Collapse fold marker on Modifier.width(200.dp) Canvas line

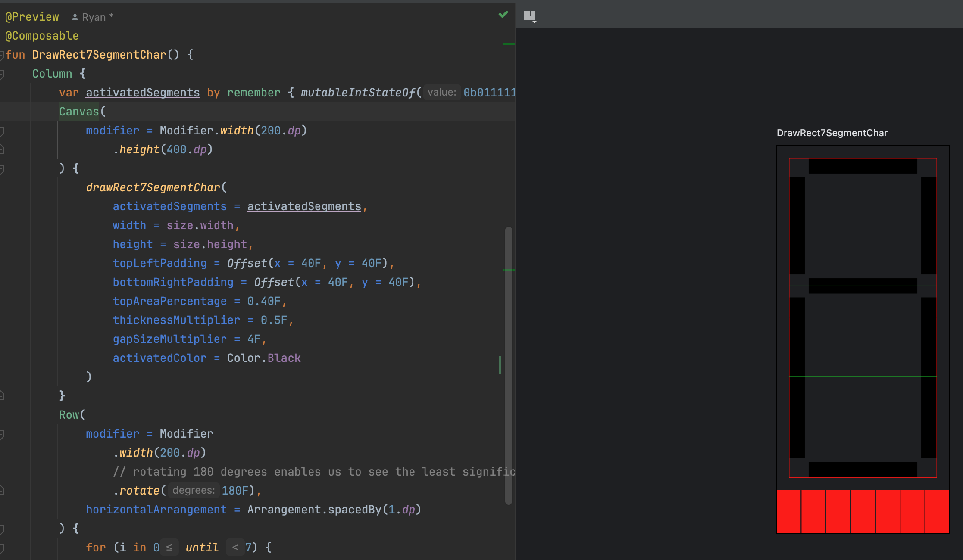tap(2, 131)
